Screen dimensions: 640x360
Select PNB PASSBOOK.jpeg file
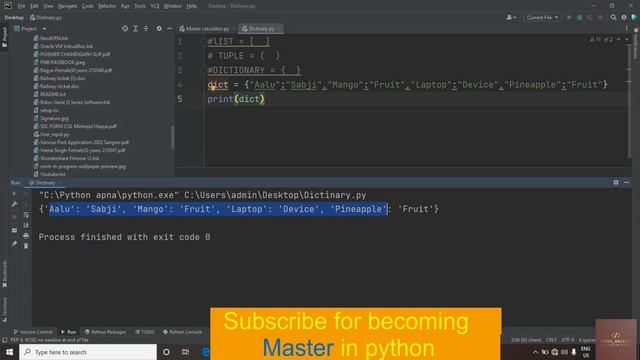[x=60, y=62]
